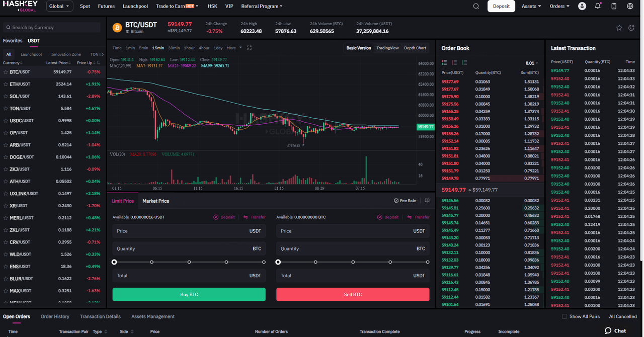The width and height of the screenshot is (644, 337).
Task: Go to HashKey Global home logo
Action: pos(20,6)
